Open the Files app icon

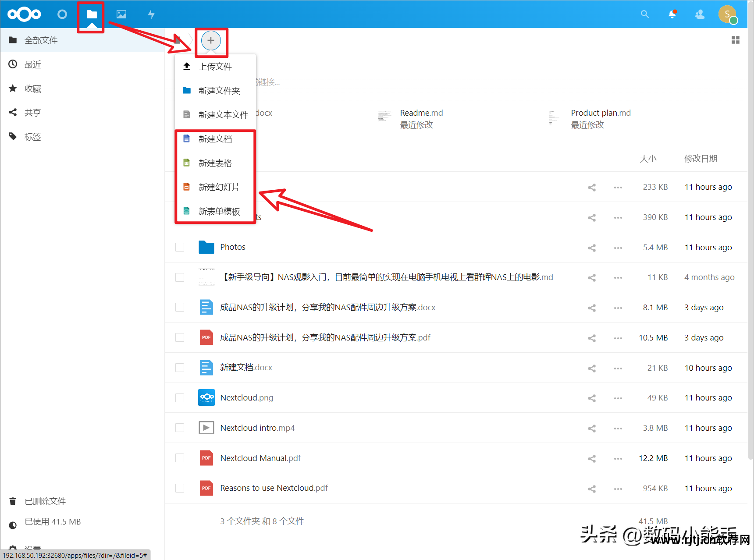[92, 14]
